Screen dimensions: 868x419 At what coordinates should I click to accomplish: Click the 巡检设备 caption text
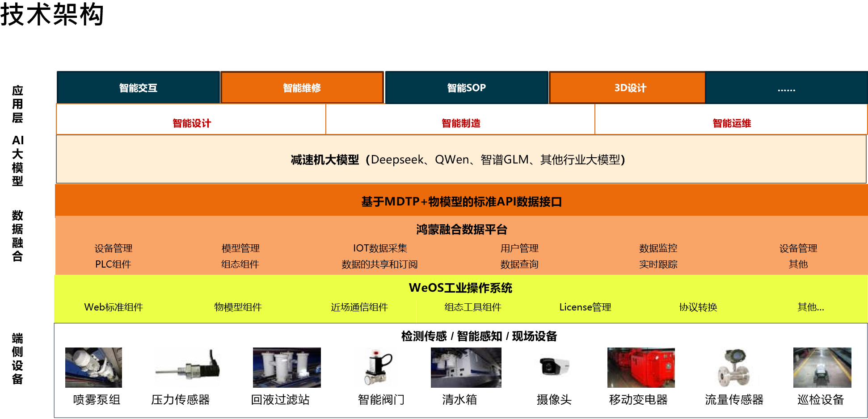(x=821, y=400)
